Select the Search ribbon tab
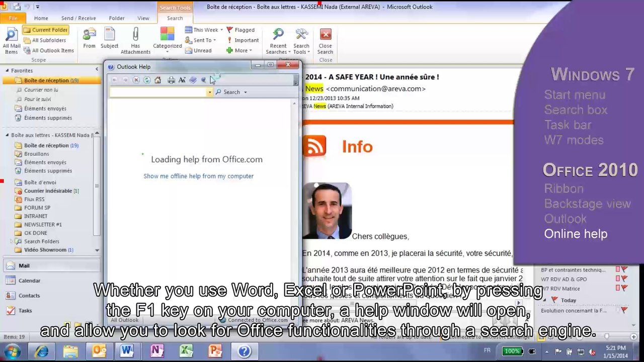Image resolution: width=644 pixels, height=362 pixels. coord(175,18)
